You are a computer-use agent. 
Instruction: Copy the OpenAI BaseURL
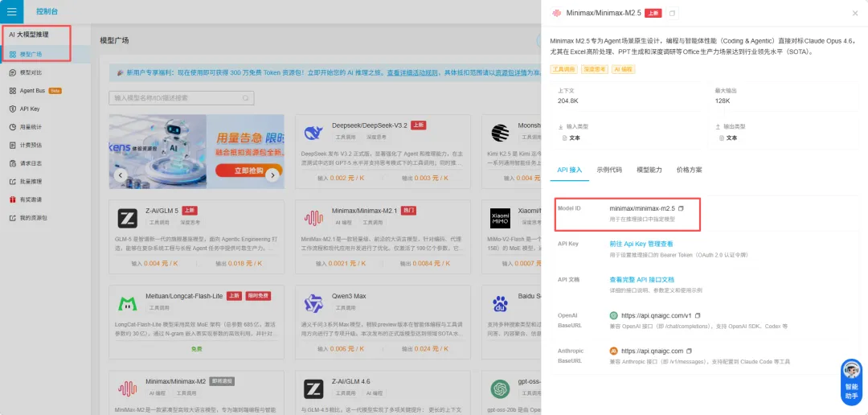click(x=698, y=315)
